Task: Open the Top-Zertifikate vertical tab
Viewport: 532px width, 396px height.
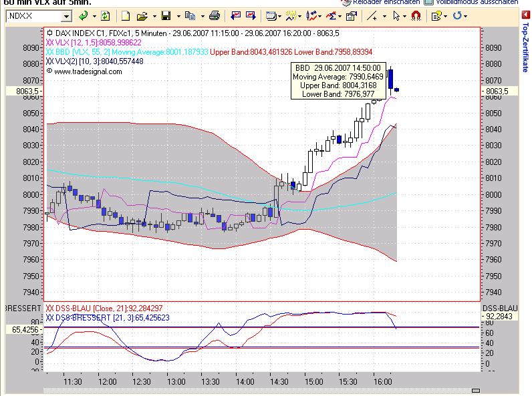Action: 525,47
